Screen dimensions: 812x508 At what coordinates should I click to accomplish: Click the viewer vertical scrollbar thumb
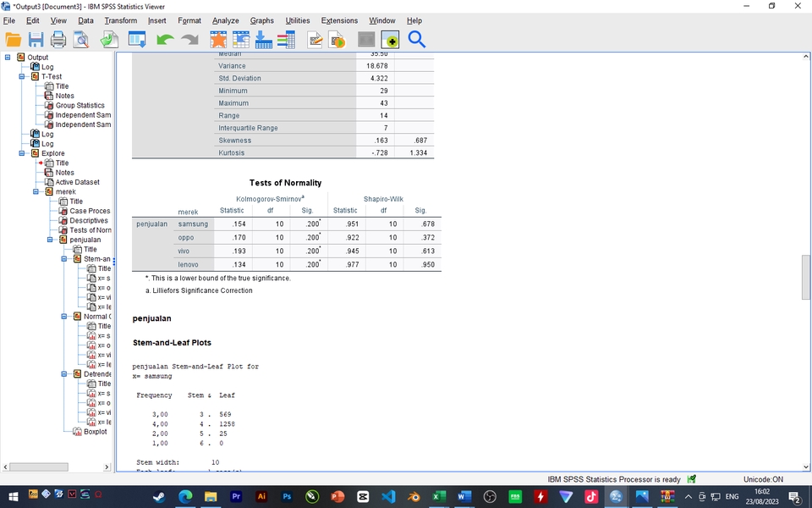pos(805,278)
